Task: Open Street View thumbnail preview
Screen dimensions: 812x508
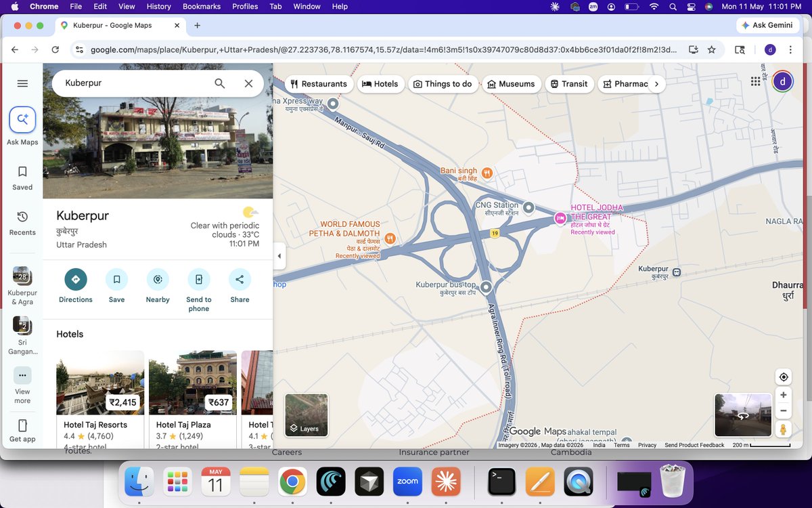Action: (743, 415)
